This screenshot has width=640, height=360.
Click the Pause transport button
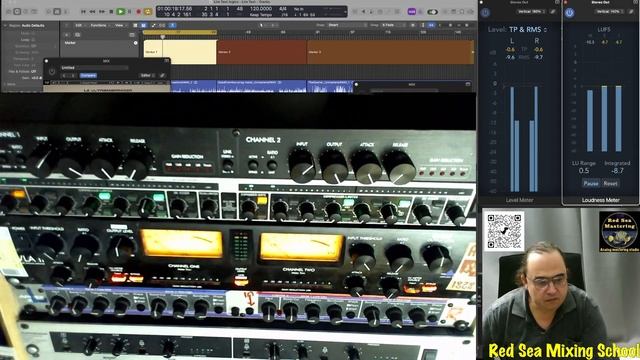click(x=130, y=12)
